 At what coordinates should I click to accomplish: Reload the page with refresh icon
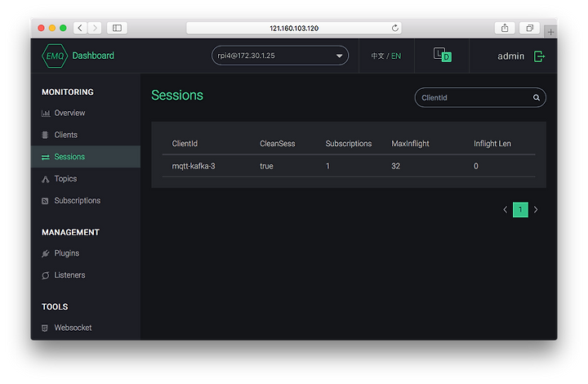tap(395, 28)
